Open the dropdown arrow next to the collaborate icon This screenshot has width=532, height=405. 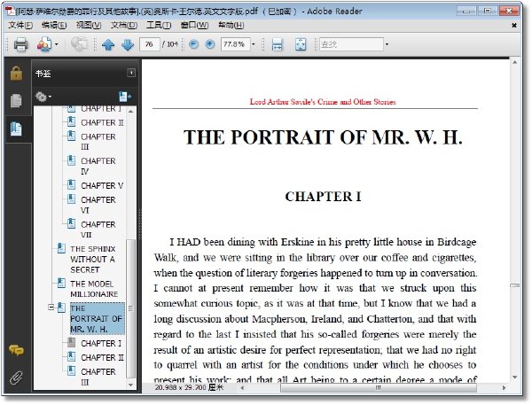[57, 44]
